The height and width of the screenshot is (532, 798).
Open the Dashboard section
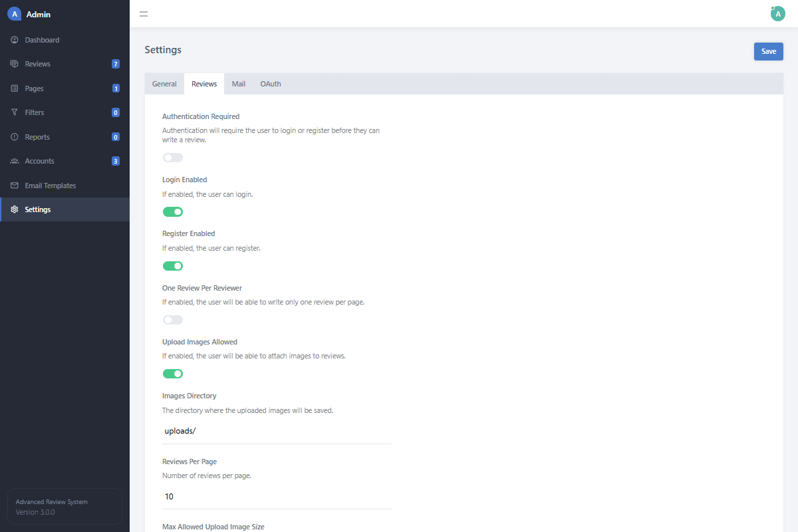point(41,39)
